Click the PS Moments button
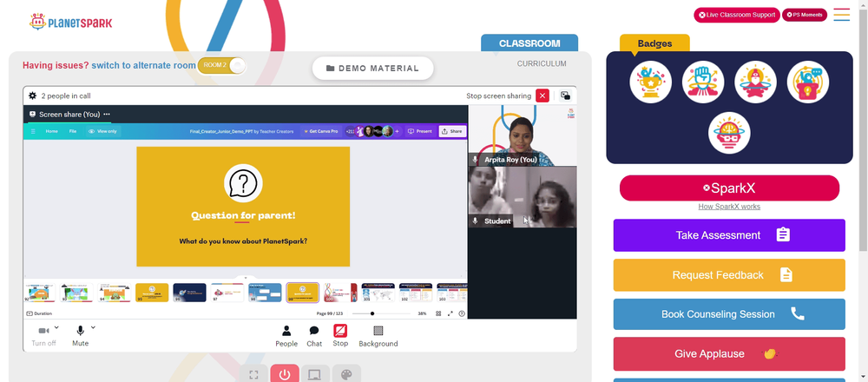 pyautogui.click(x=805, y=15)
